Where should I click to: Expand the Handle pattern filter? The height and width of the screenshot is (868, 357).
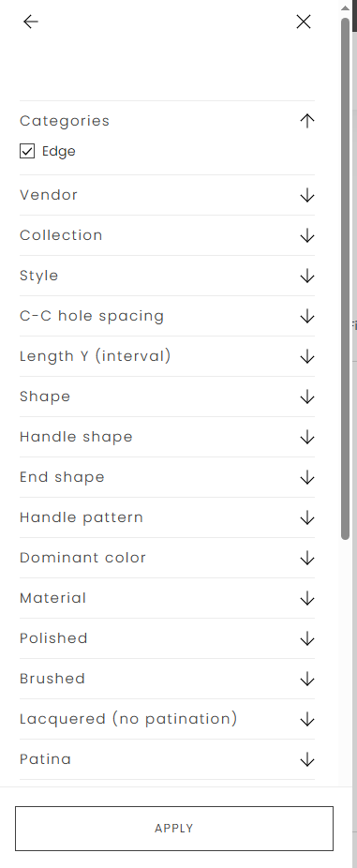click(167, 517)
